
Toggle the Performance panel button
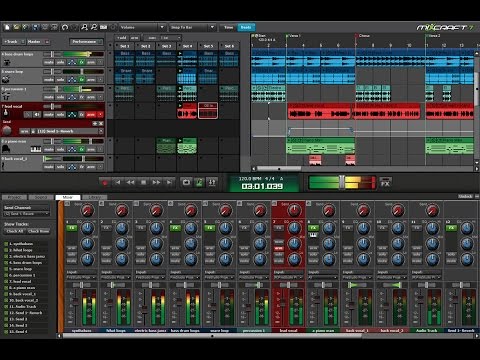pyautogui.click(x=85, y=42)
